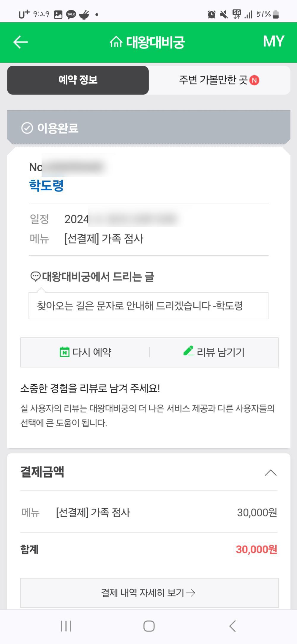Open 결제 내역 자세히 보기

149,593
